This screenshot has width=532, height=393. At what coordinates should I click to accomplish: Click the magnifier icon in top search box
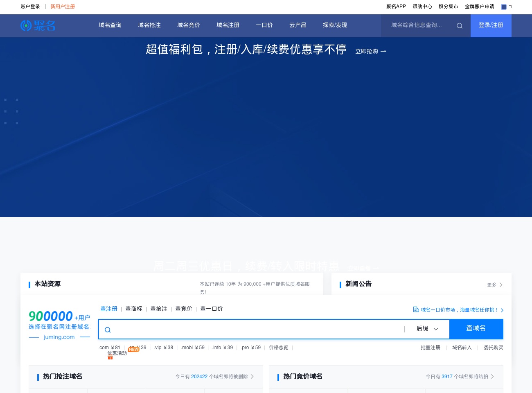(x=460, y=26)
